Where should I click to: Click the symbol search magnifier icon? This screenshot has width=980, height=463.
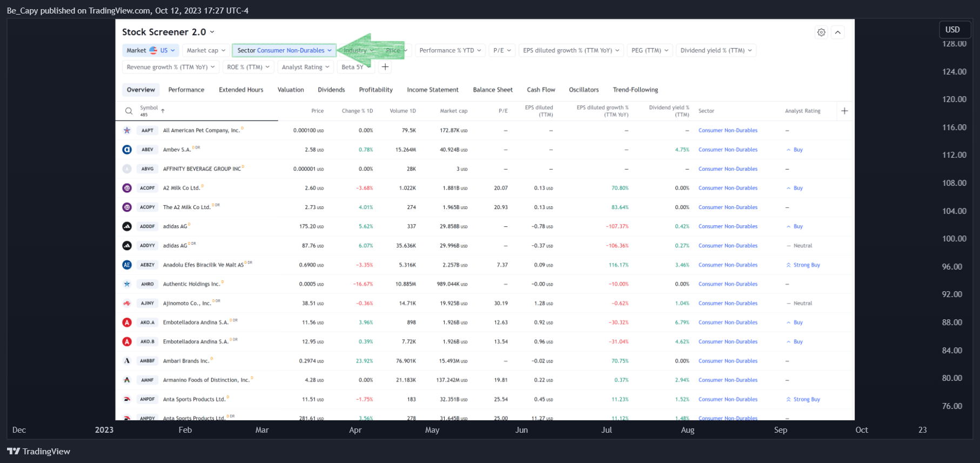point(129,111)
